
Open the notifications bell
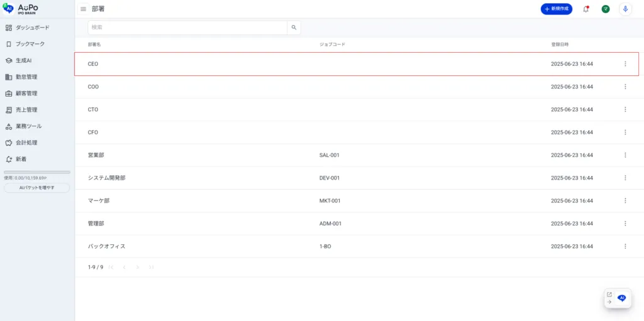586,9
